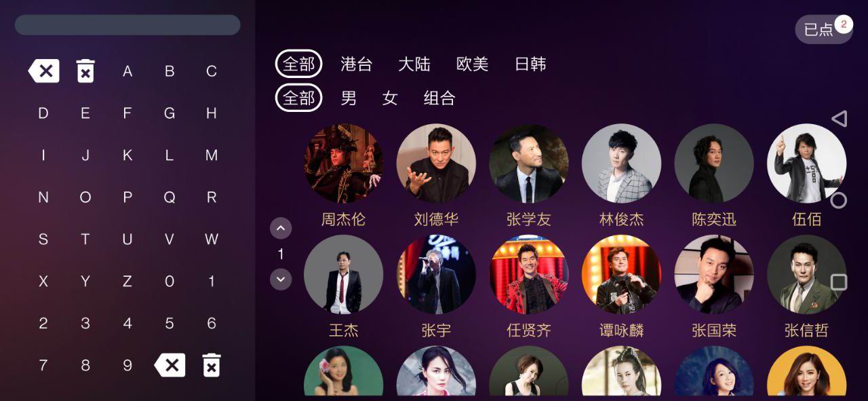Open the 已点 selected songs list
This screenshot has width=868, height=401.
[824, 29]
